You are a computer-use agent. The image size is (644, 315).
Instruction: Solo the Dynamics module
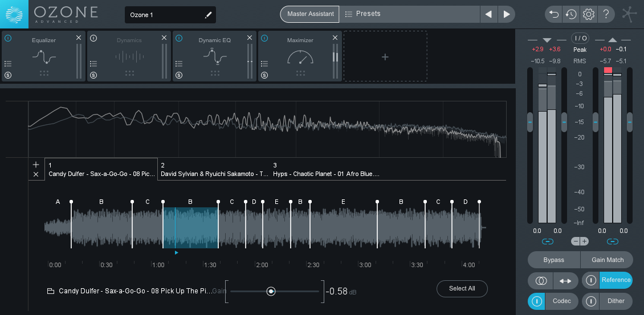point(93,75)
